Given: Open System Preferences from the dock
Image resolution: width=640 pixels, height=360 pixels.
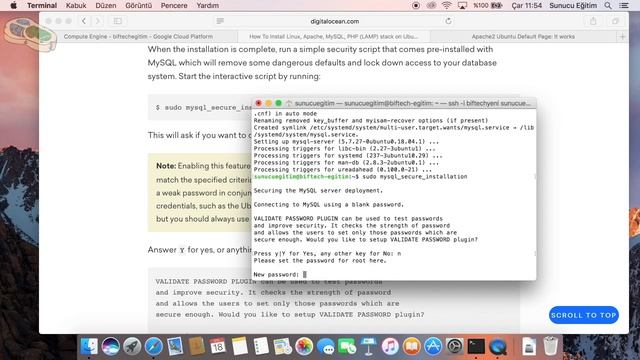Looking at the screenshot, I should [455, 347].
